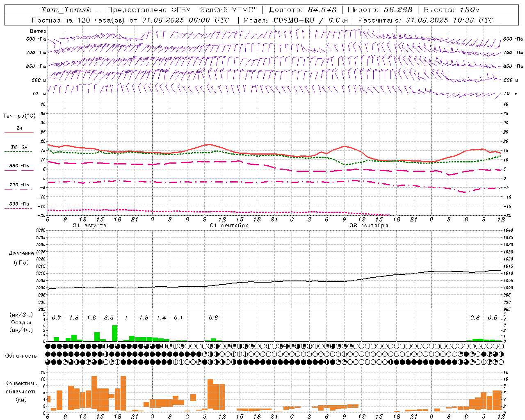Select the 850 гПа temperature legend label
Viewport: 525px width, 420px height.
[x=19, y=166]
